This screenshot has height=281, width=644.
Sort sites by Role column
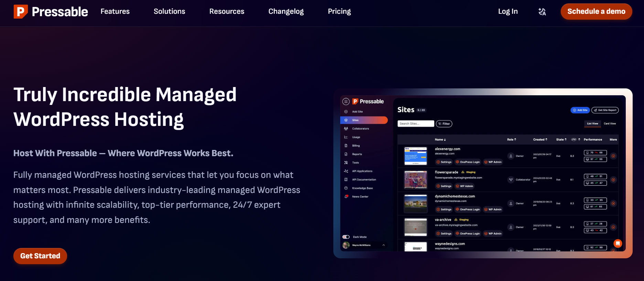tap(512, 140)
